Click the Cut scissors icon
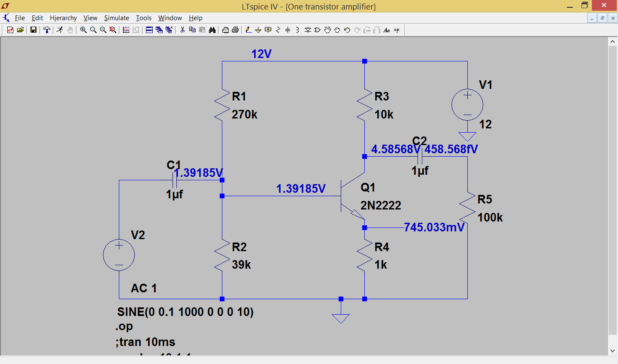The image size is (618, 364). click(x=182, y=30)
